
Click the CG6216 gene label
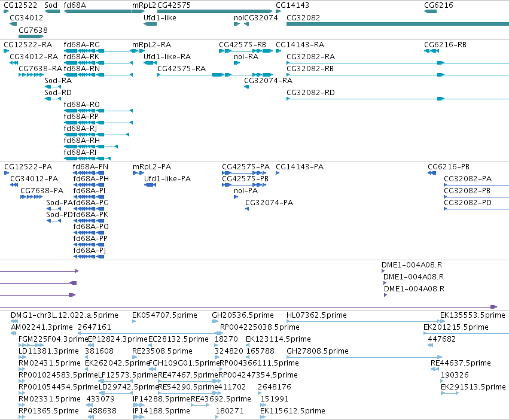point(438,5)
